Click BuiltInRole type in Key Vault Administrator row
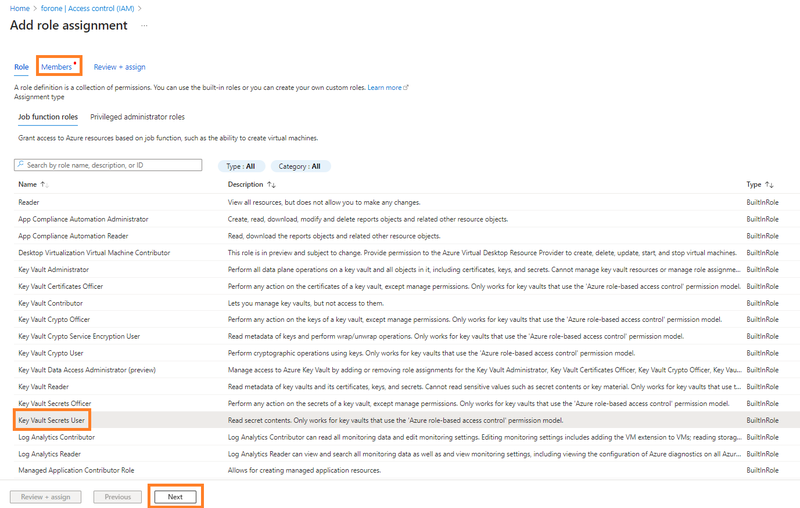Viewport: 800px width, 508px height. point(762,270)
